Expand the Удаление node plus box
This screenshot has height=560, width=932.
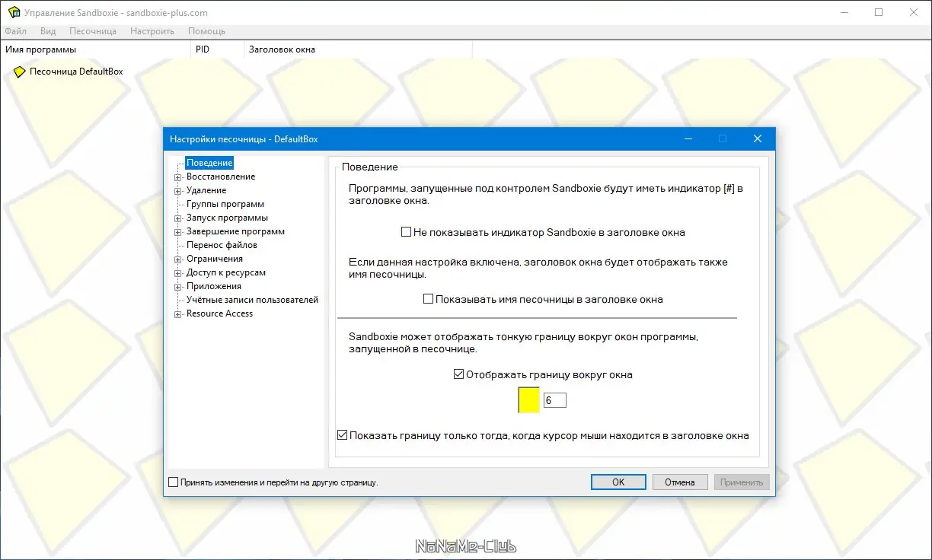click(x=177, y=191)
